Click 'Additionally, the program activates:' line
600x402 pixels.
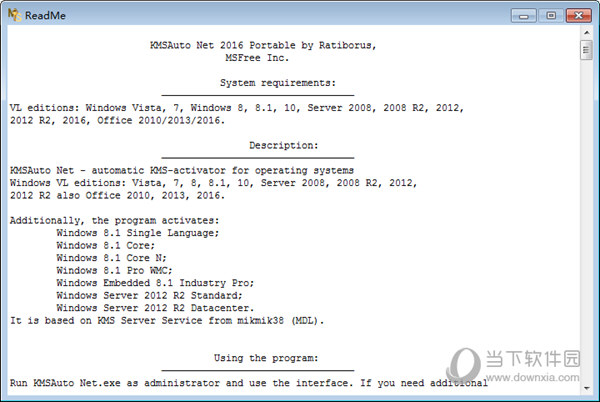click(114, 220)
